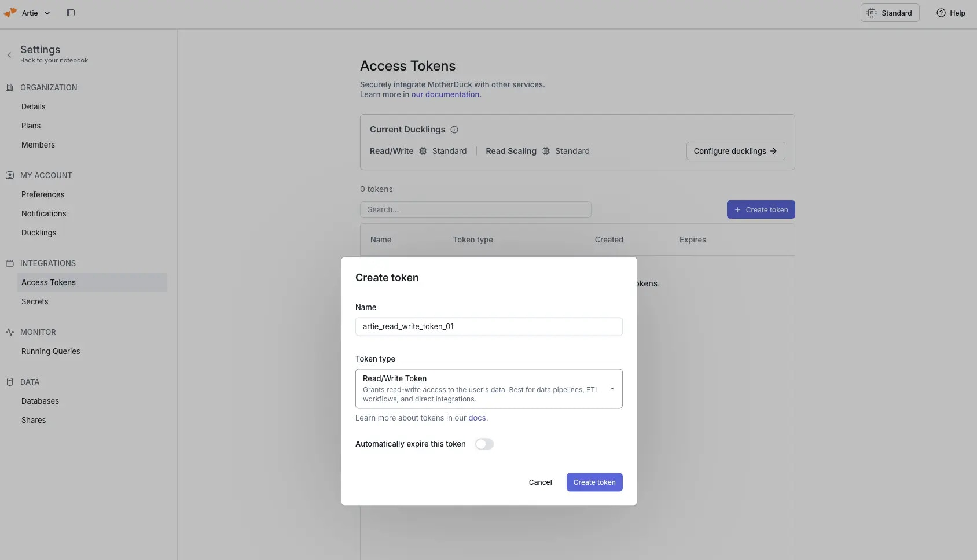Click the My Account user icon
977x560 pixels.
[10, 175]
